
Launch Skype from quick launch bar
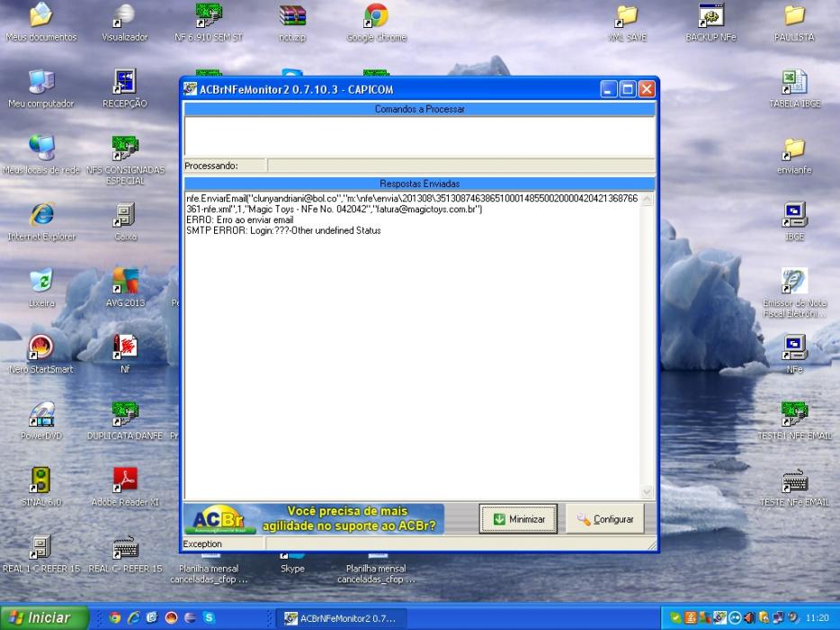(209, 617)
